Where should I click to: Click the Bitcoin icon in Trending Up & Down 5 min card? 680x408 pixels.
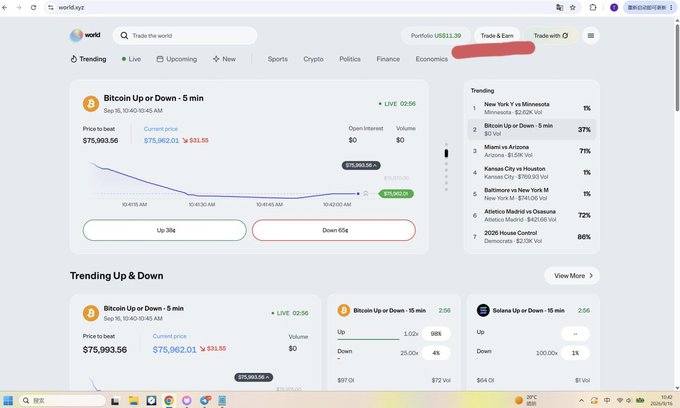91,313
